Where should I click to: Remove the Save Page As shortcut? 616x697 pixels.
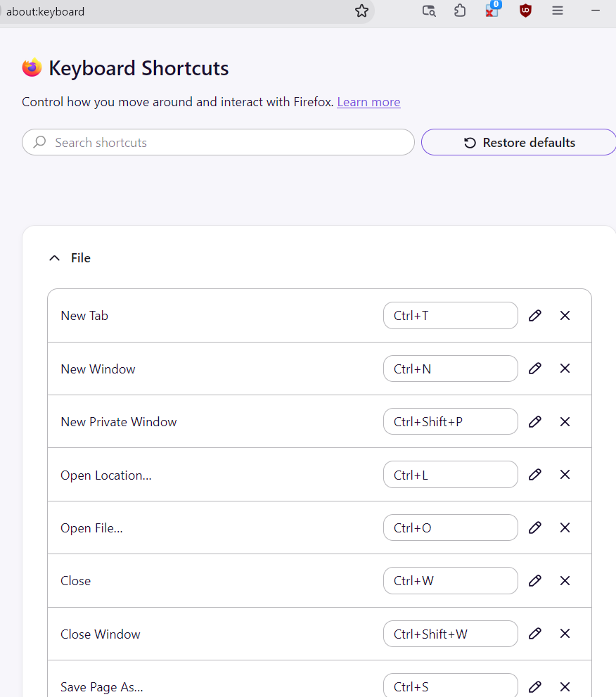pos(565,686)
